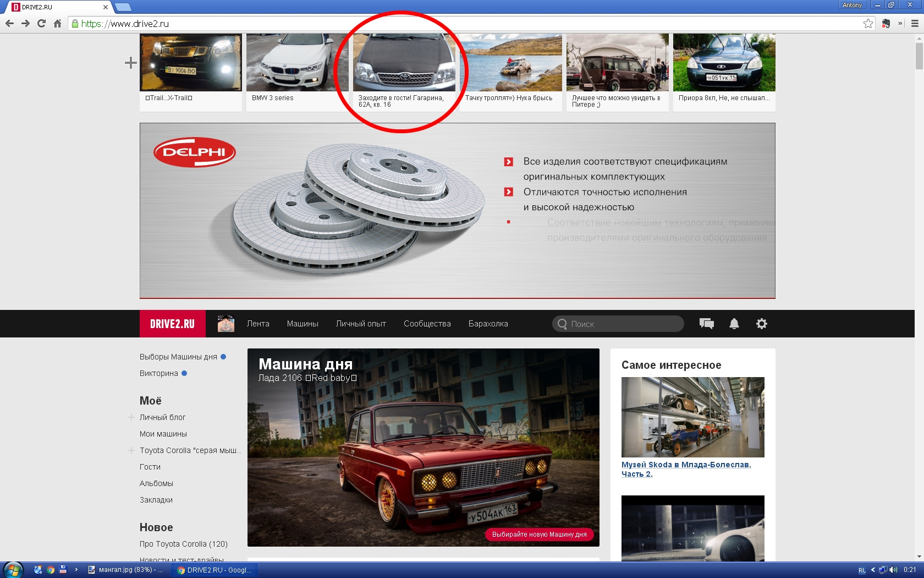This screenshot has width=924, height=578.
Task: Open the user avatar in navigation bar
Action: (226, 324)
